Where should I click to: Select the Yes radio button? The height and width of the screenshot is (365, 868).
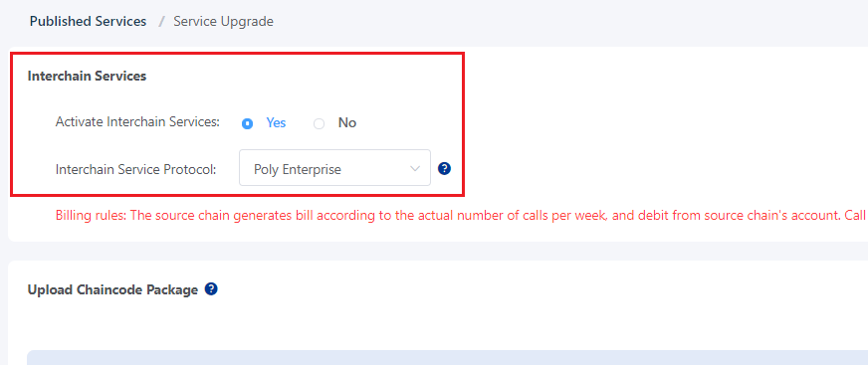(x=248, y=124)
